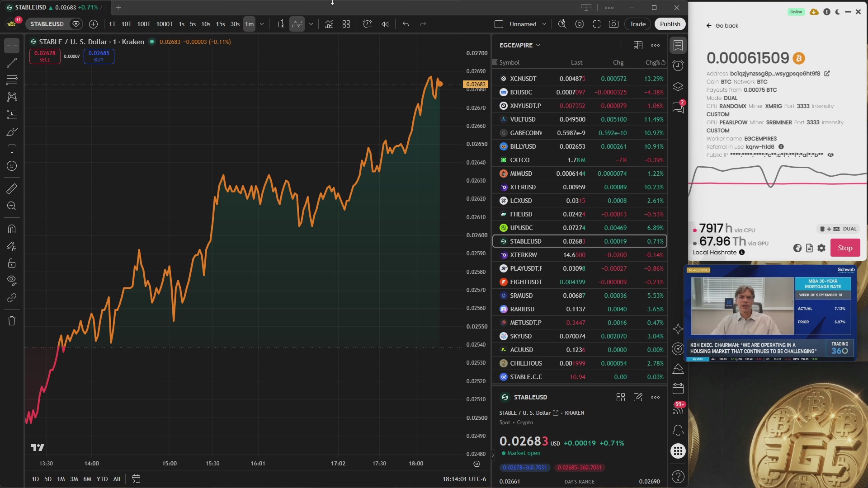
Task: Open chart settings hexagon icon
Action: [x=580, y=24]
